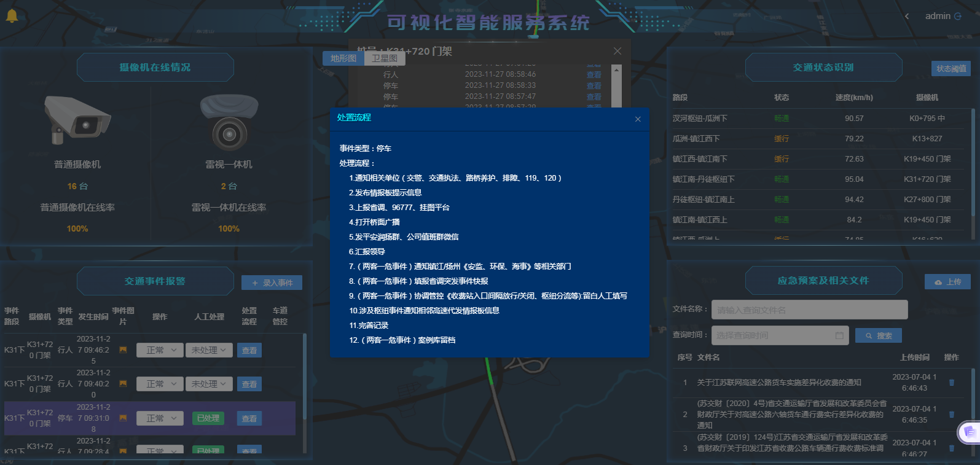Screen dimensions: 980x465
Task: Open event image icon for 09:40:20 row
Action: [x=123, y=383]
